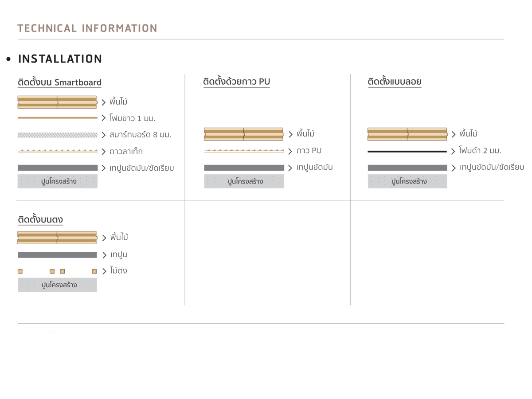Click the chevron next to กาว PU
Screen dimensions: 532x399
coord(290,151)
